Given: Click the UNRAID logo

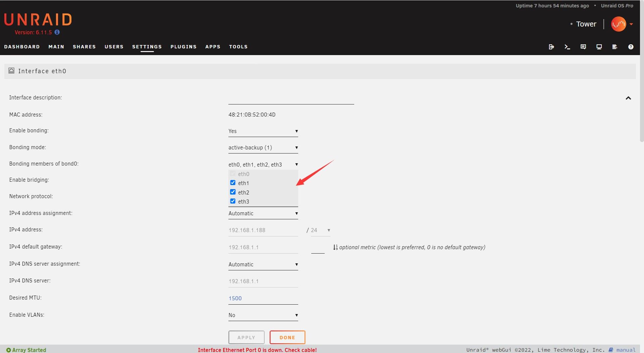Looking at the screenshot, I should pyautogui.click(x=38, y=20).
